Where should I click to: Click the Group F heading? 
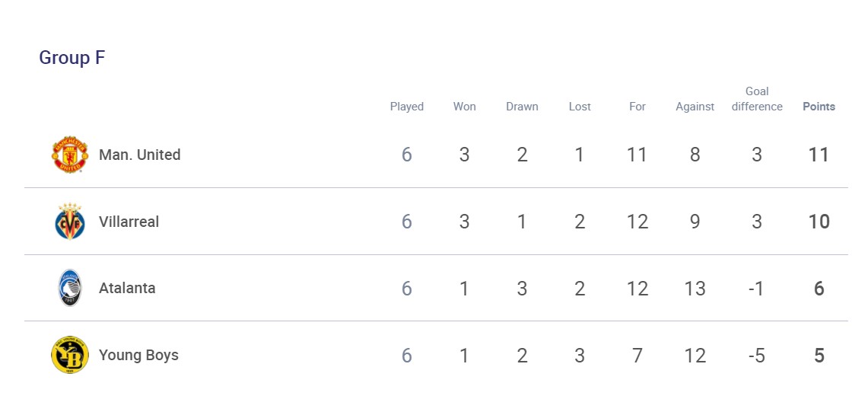click(x=72, y=58)
